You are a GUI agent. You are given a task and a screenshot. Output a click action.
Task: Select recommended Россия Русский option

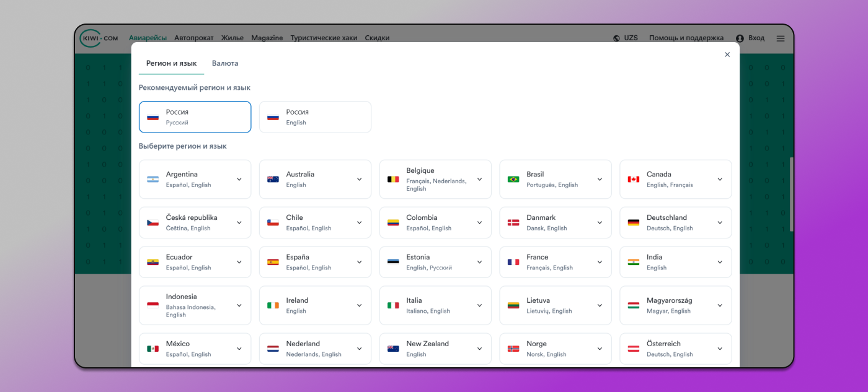tap(195, 117)
